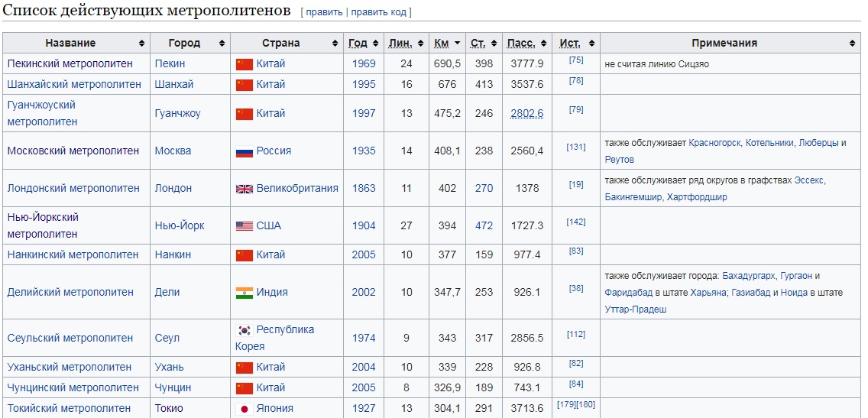The height and width of the screenshot is (418, 868).
Task: Sort by the Год column header
Action: tap(364, 44)
